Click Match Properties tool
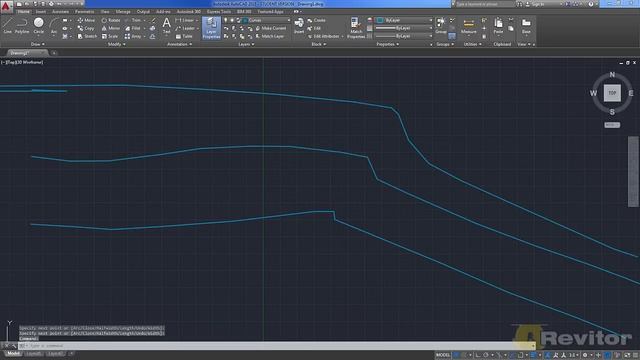The width and height of the screenshot is (640, 360). (356, 28)
